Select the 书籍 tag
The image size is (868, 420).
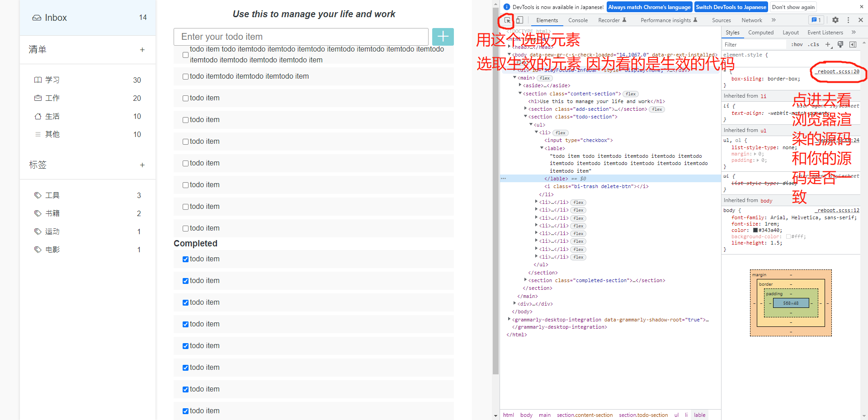pos(88,213)
